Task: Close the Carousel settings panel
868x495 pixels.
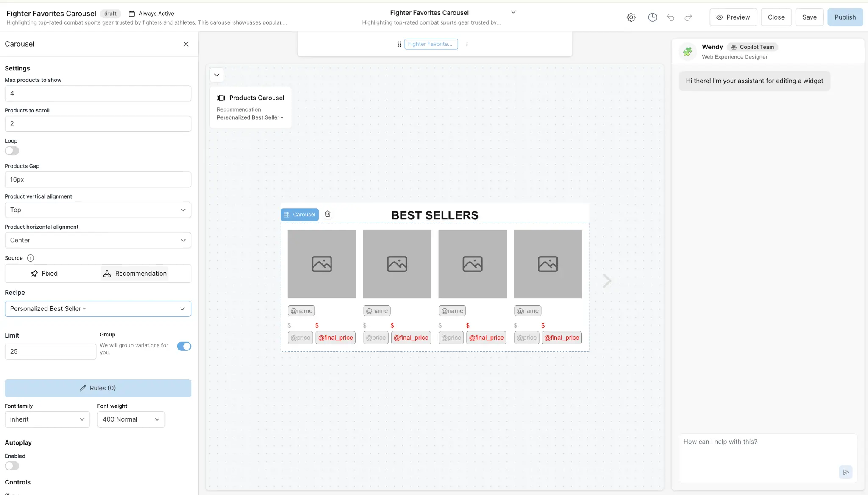Action: [186, 44]
